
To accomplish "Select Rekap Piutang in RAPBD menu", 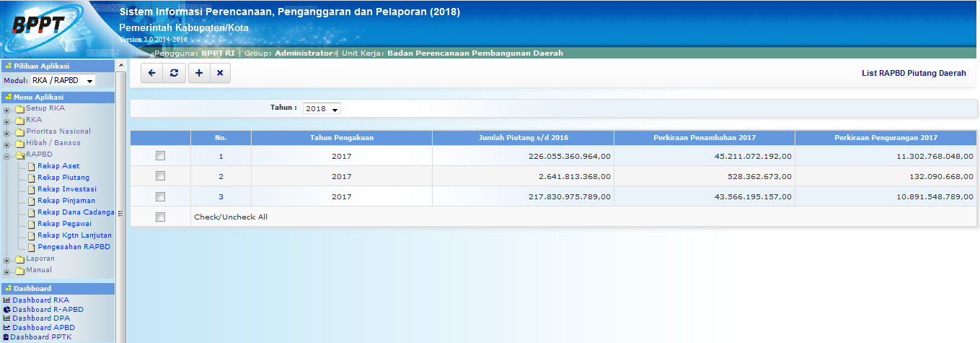I will 63,178.
